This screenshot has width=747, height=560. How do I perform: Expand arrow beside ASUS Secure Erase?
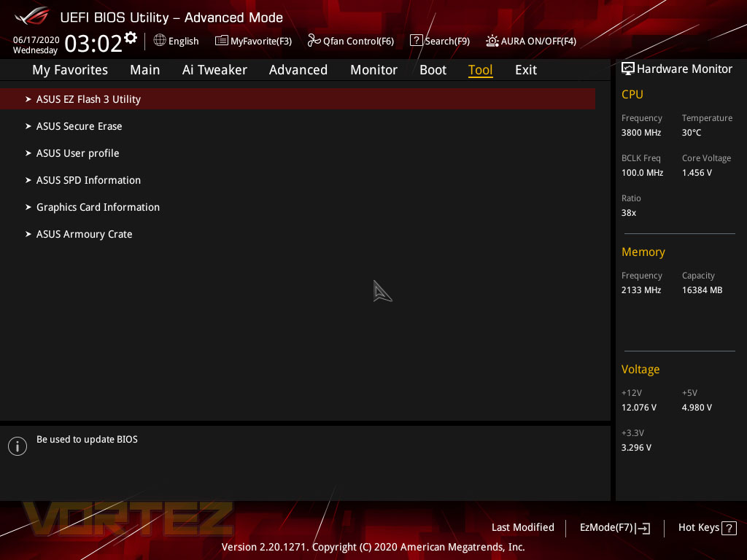(x=28, y=126)
